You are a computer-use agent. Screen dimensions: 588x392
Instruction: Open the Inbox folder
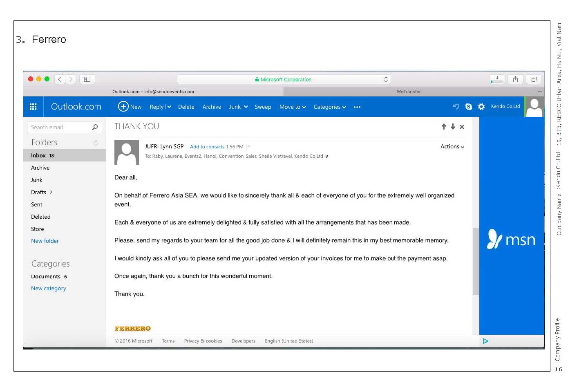coord(65,155)
